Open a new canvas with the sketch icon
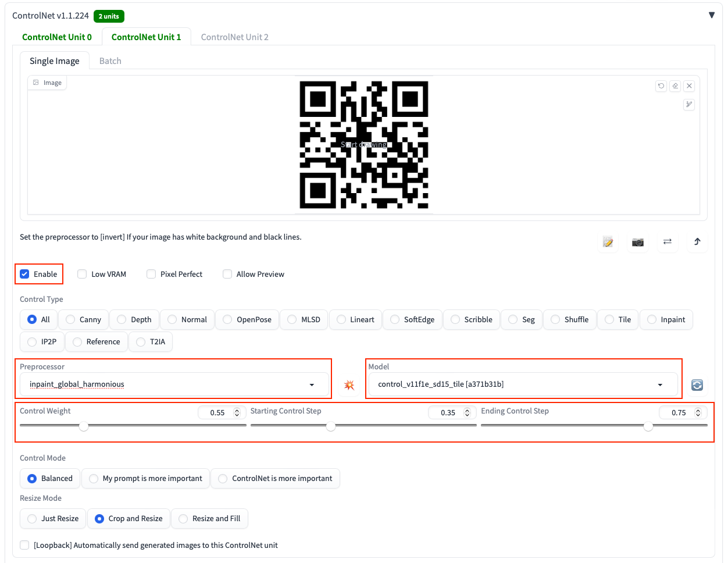Image resolution: width=728 pixels, height=563 pixels. pos(608,242)
